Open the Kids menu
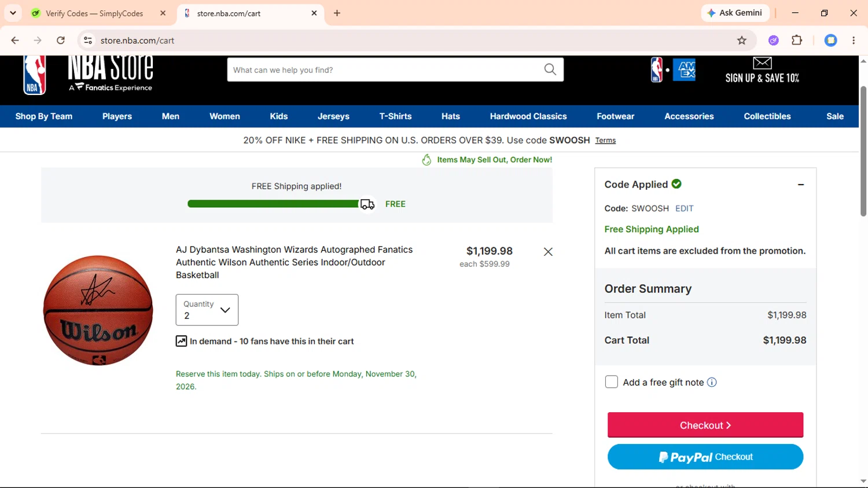The width and height of the screenshot is (868, 488). (279, 116)
